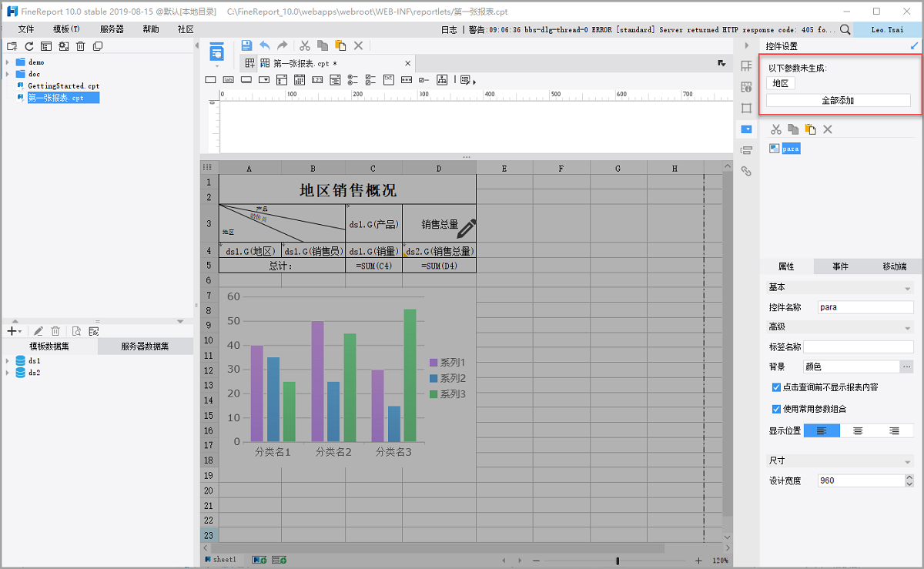Open the 模板 menu

coord(66,29)
